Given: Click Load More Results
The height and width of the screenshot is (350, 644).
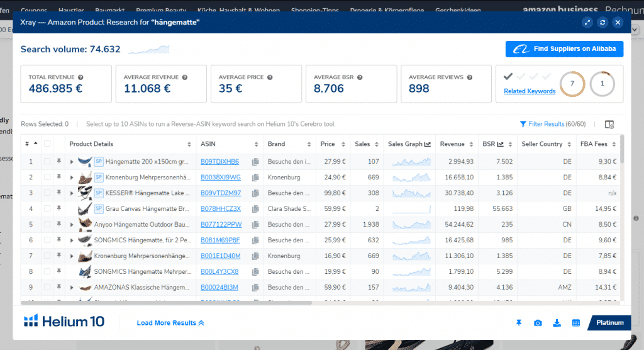Looking at the screenshot, I should 170,323.
